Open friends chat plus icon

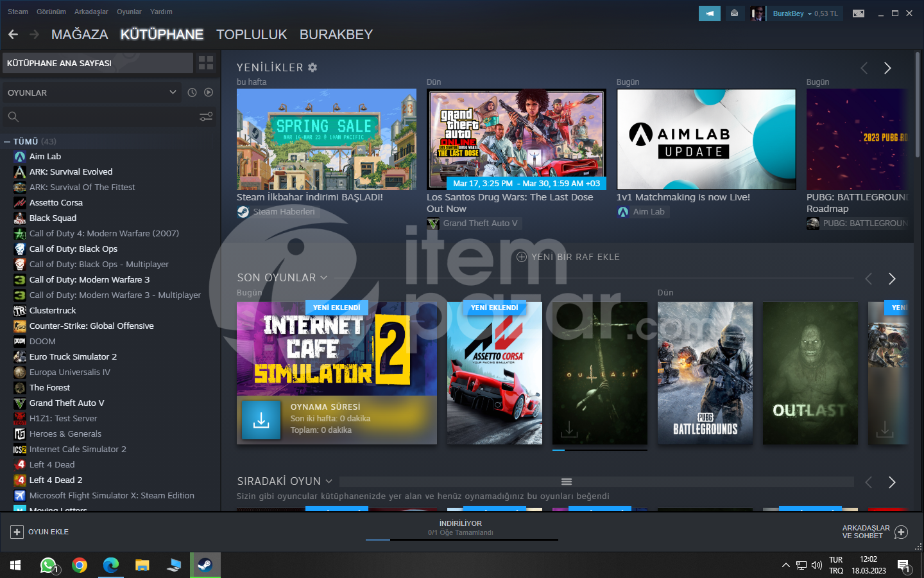click(x=901, y=532)
